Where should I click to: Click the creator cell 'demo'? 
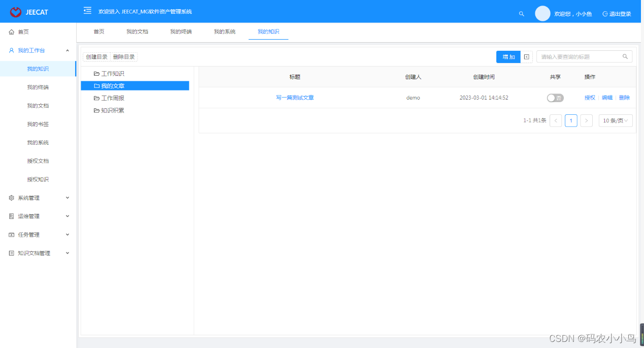(x=413, y=98)
